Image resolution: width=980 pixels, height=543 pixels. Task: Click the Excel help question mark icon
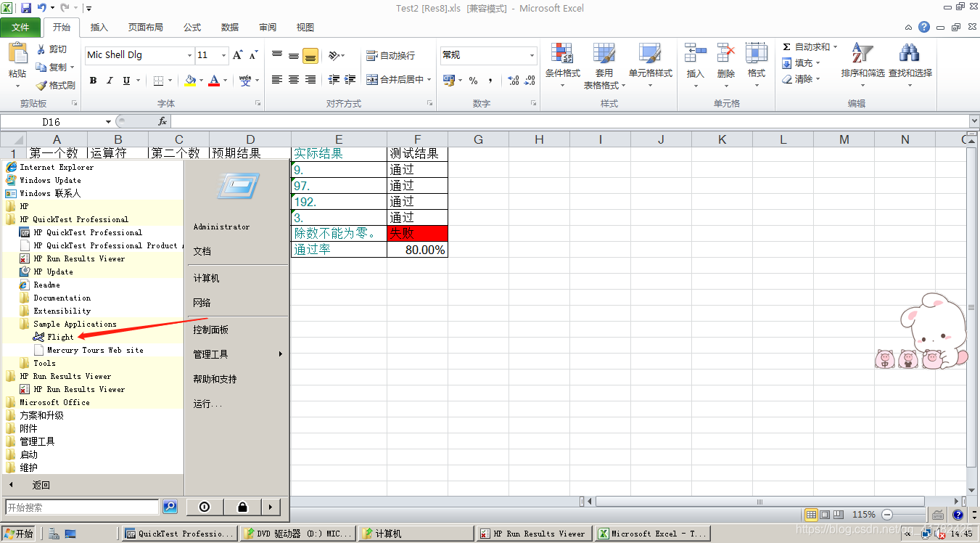coord(924,27)
